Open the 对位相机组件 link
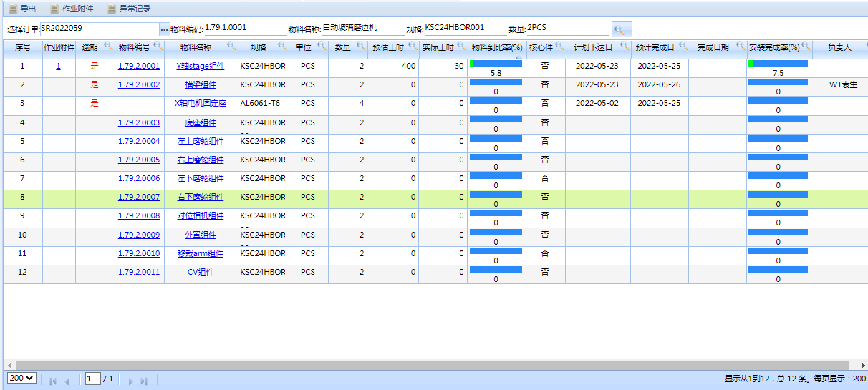This screenshot has height=390, width=868. [201, 215]
